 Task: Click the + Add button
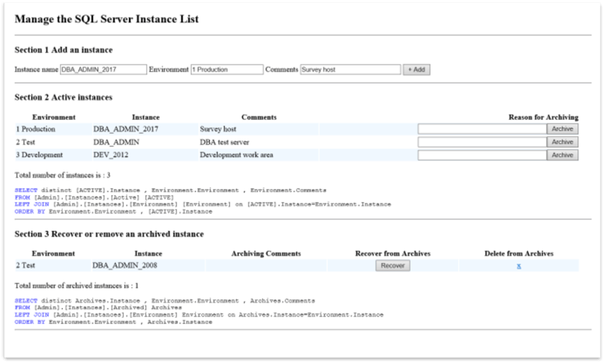416,70
